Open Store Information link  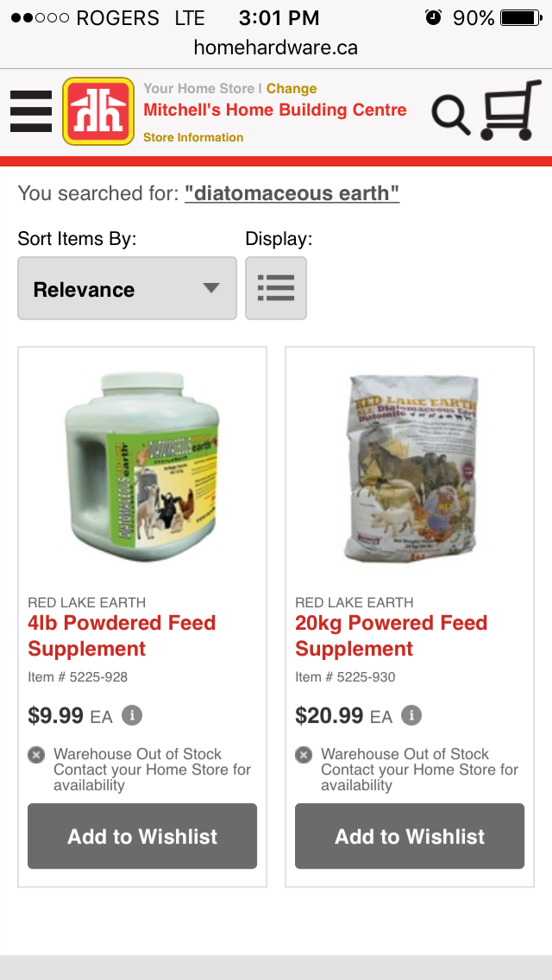(x=193, y=137)
